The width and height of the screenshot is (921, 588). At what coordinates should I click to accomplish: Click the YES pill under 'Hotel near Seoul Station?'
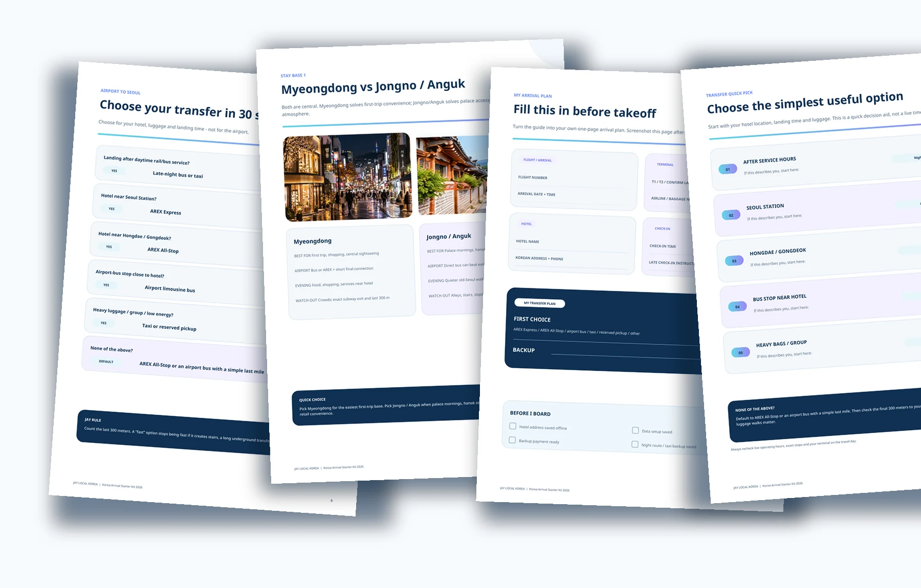click(x=112, y=209)
